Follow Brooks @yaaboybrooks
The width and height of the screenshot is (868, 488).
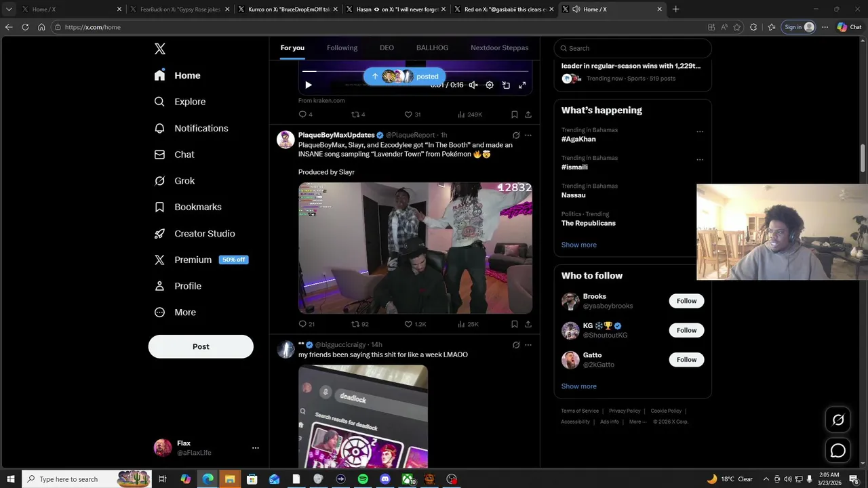(686, 301)
